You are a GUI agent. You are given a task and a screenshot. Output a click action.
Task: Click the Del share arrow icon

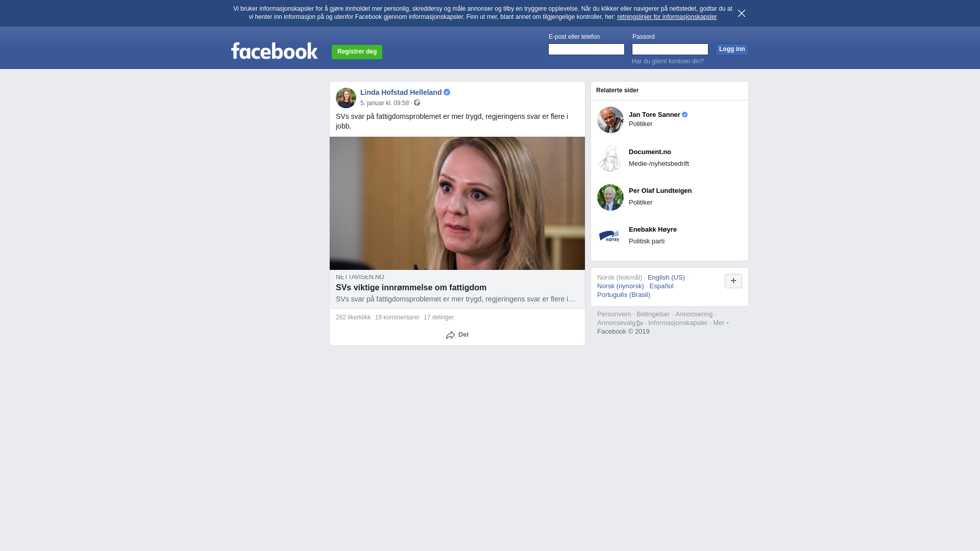click(450, 335)
